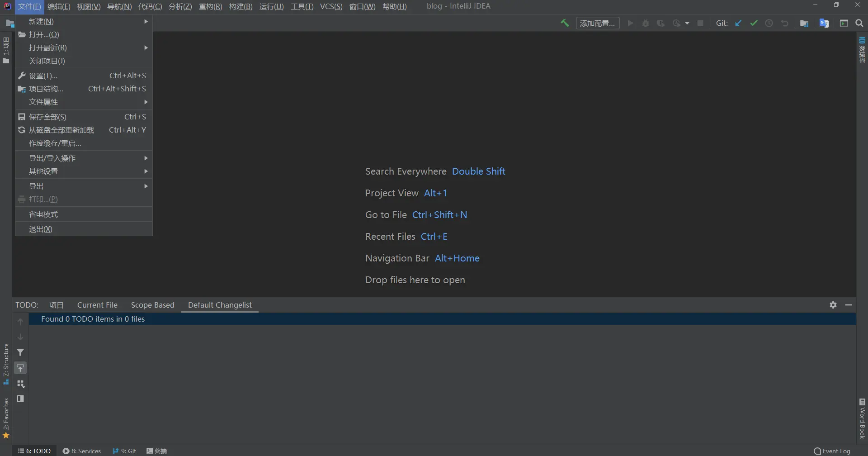Toggle the 9: Git tool window
The height and width of the screenshot is (456, 868).
tap(124, 451)
